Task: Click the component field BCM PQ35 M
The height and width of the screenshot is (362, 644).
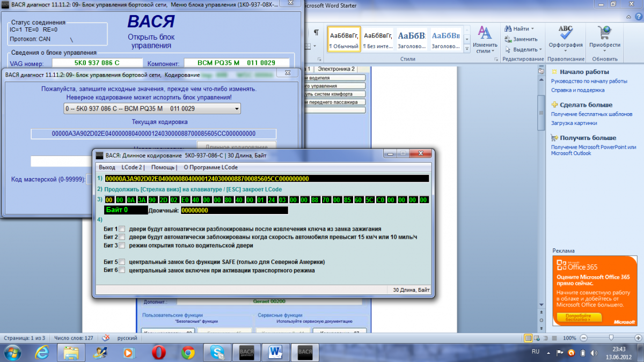Action: pyautogui.click(x=236, y=63)
